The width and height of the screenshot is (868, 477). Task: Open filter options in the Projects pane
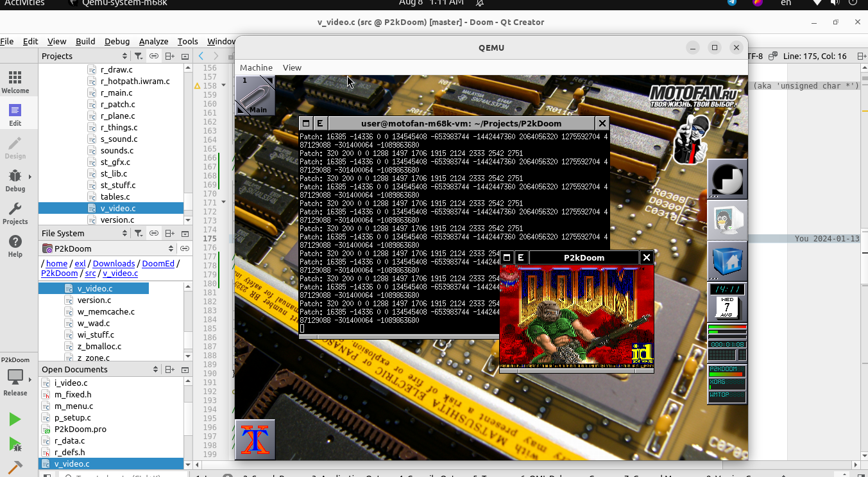click(138, 56)
